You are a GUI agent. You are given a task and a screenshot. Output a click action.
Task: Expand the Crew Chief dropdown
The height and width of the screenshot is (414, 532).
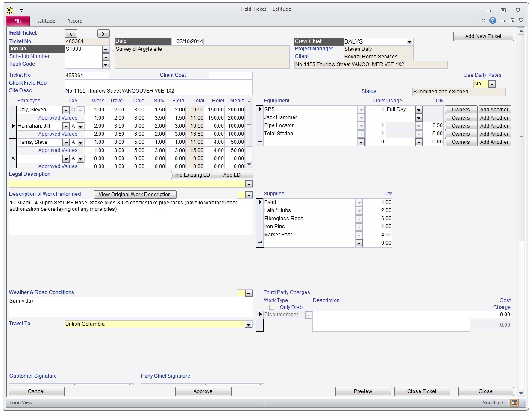[x=409, y=42]
